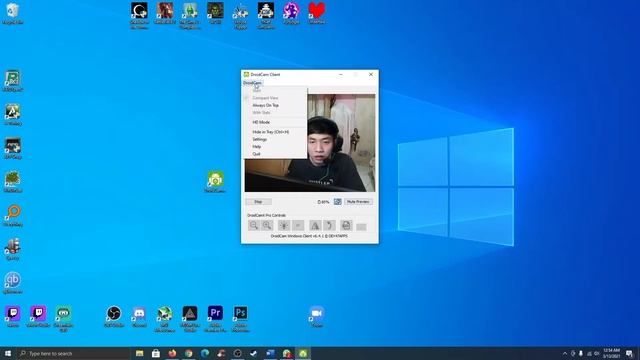Select The Sims green plumbob shortcut

[x=190, y=16]
